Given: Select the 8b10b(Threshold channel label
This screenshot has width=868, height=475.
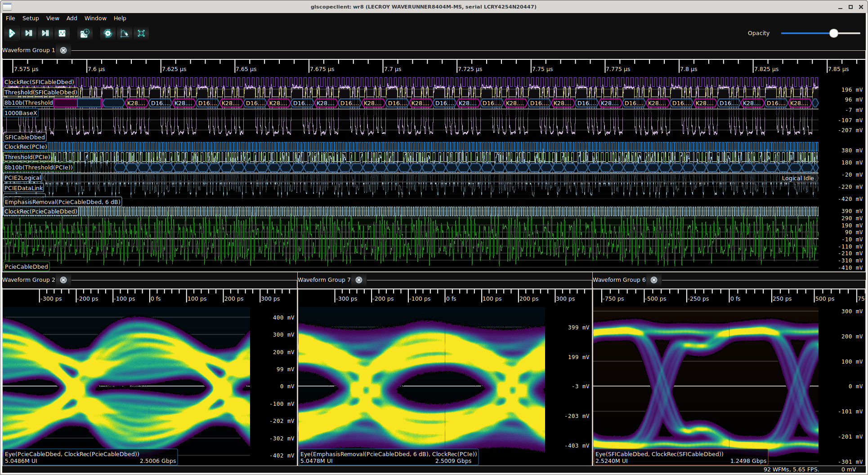Looking at the screenshot, I should tap(29, 102).
